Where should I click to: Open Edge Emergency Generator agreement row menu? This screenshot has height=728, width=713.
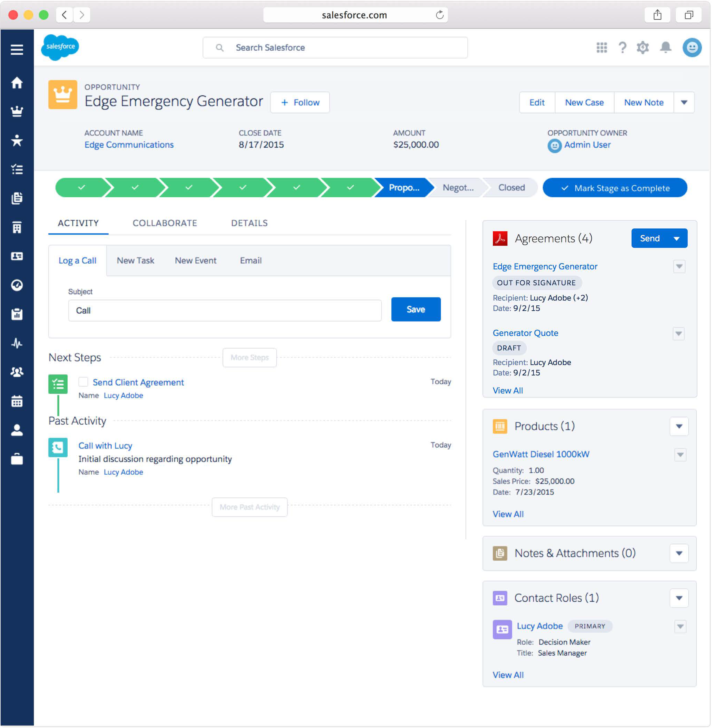(679, 267)
